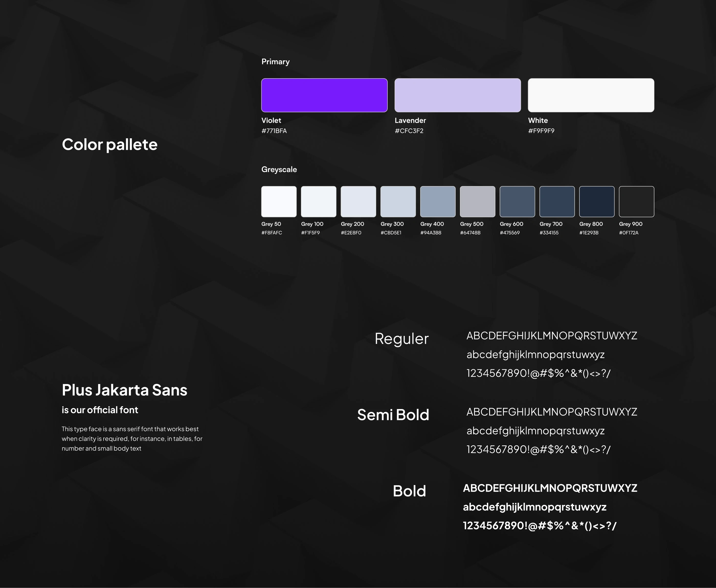Click the Bold uppercase alphabet sample
The image size is (716, 588).
pos(550,488)
